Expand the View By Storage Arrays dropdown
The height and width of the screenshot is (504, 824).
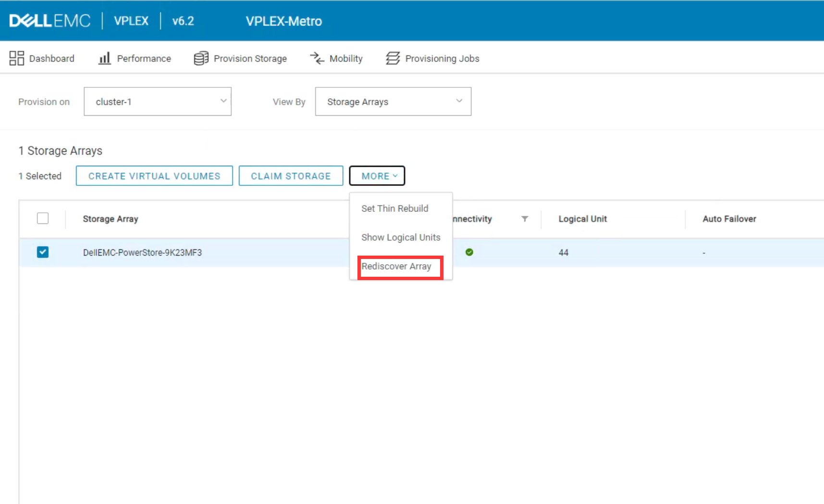[393, 101]
